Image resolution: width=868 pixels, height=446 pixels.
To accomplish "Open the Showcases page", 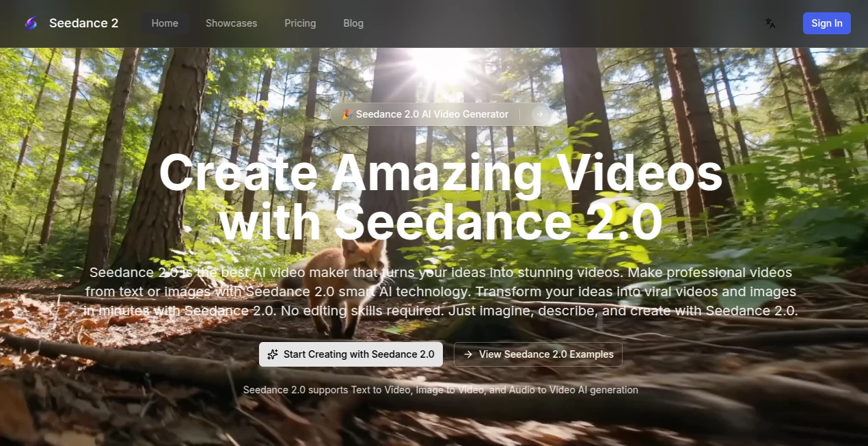I will [231, 23].
